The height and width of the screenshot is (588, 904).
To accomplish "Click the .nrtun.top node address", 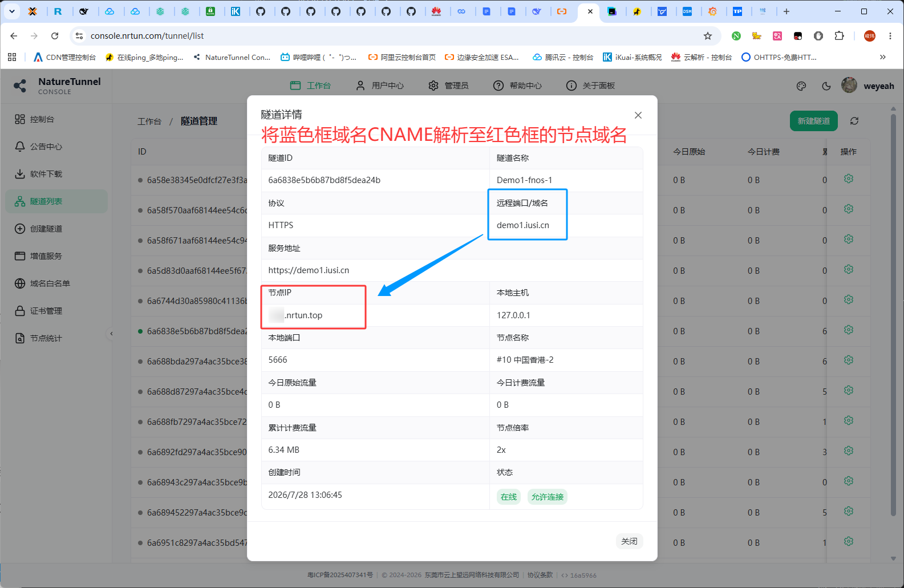I will pos(295,315).
